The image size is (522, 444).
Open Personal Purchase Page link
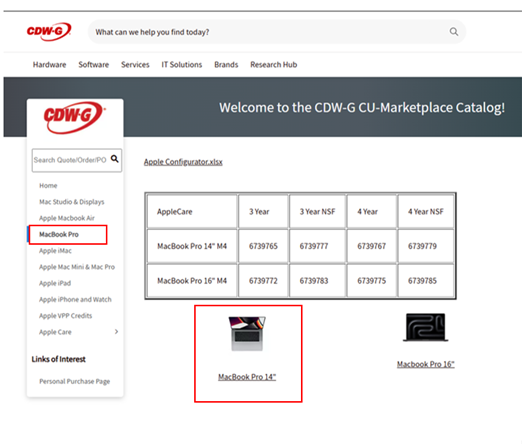pos(74,381)
